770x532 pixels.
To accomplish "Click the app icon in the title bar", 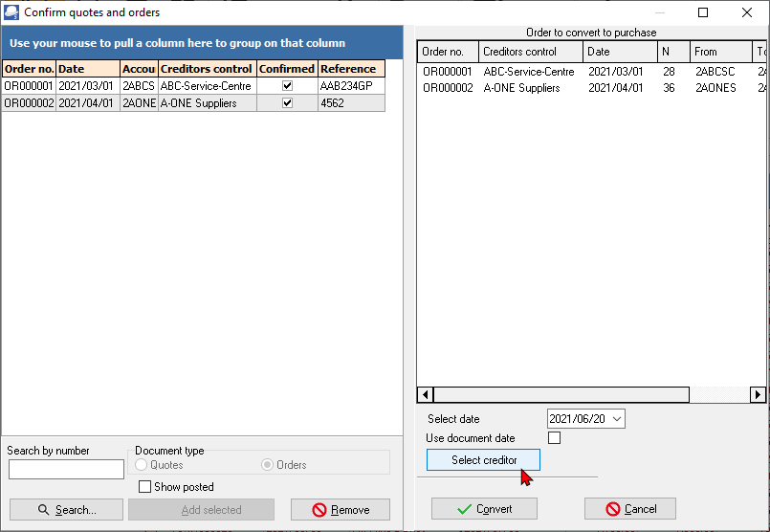I will pos(11,12).
